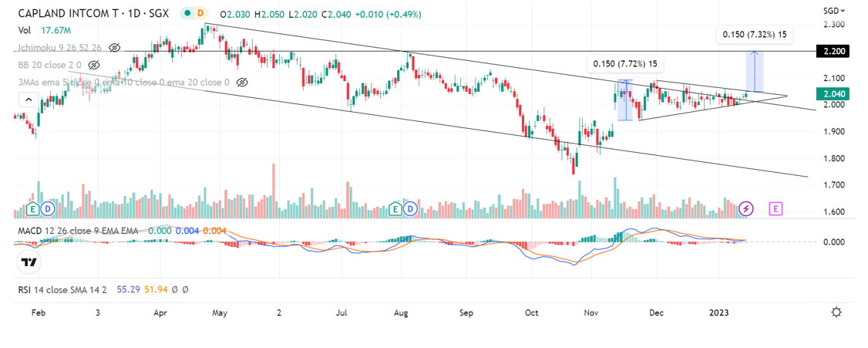The height and width of the screenshot is (348, 868).
Task: Click the 2.200 horizontal line price label
Action: click(x=834, y=51)
